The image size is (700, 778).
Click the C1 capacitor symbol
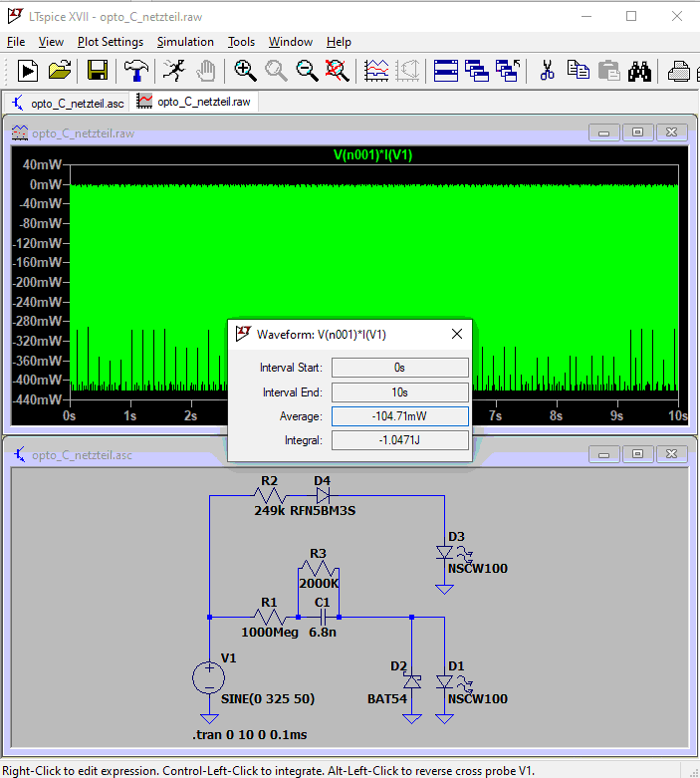point(323,618)
